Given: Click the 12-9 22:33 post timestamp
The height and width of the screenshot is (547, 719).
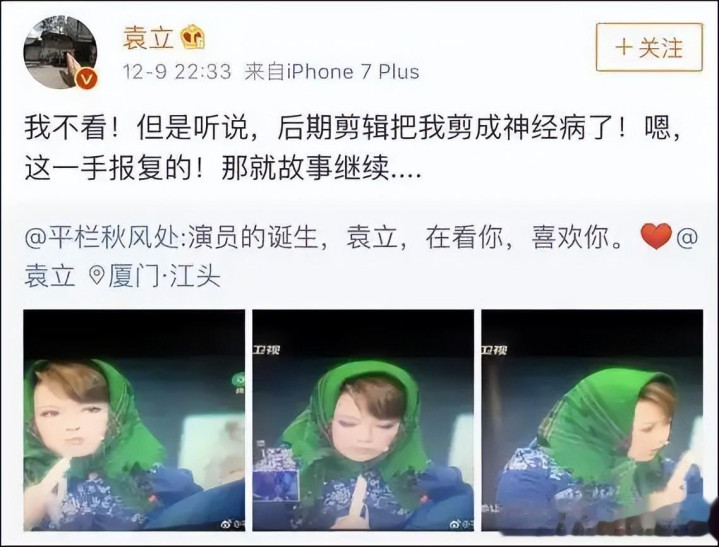Looking at the screenshot, I should (x=177, y=72).
